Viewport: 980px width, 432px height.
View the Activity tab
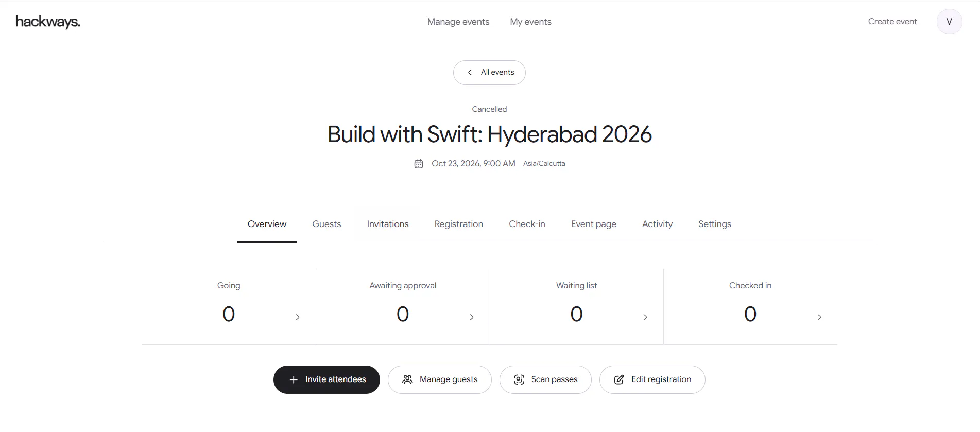point(657,224)
